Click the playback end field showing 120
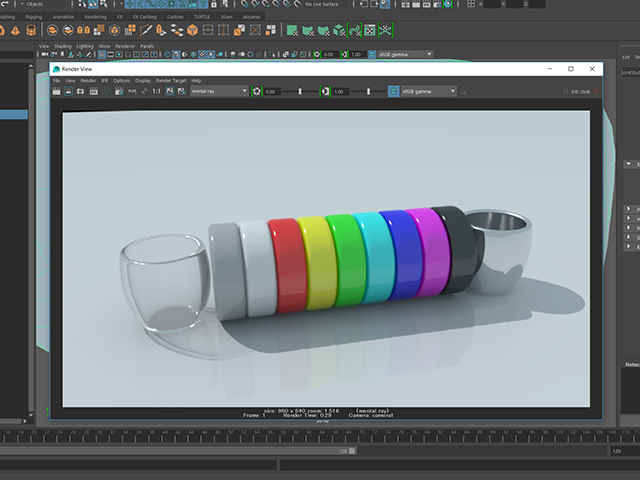The height and width of the screenshot is (480, 640). [625, 451]
